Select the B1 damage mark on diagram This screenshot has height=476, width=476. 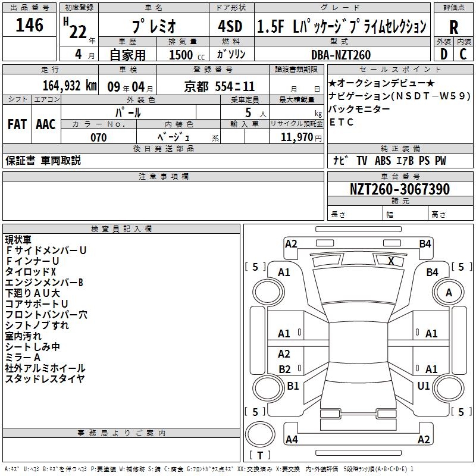tap(293, 386)
